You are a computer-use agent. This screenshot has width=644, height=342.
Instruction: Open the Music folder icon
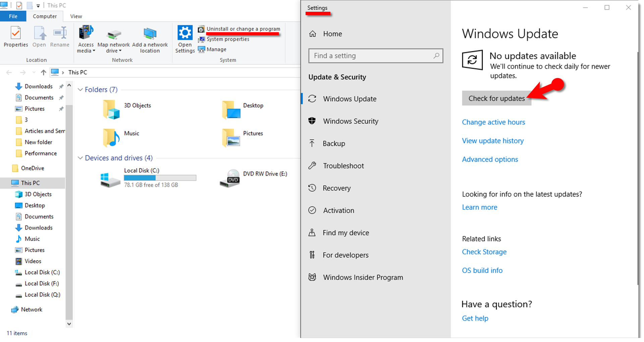click(x=111, y=137)
